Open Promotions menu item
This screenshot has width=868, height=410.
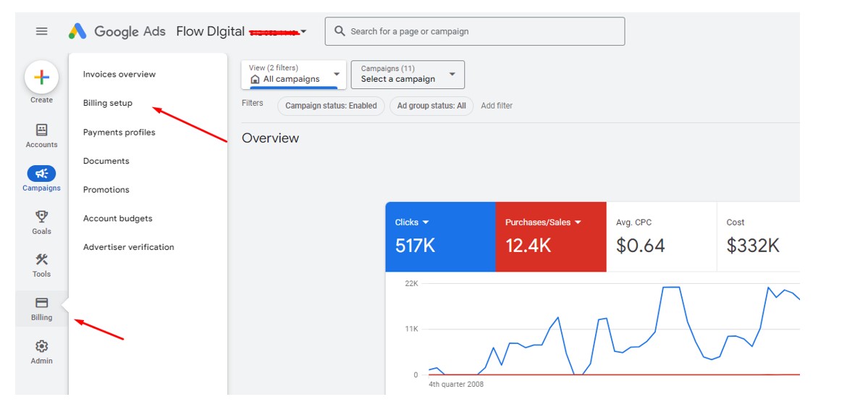(x=106, y=190)
